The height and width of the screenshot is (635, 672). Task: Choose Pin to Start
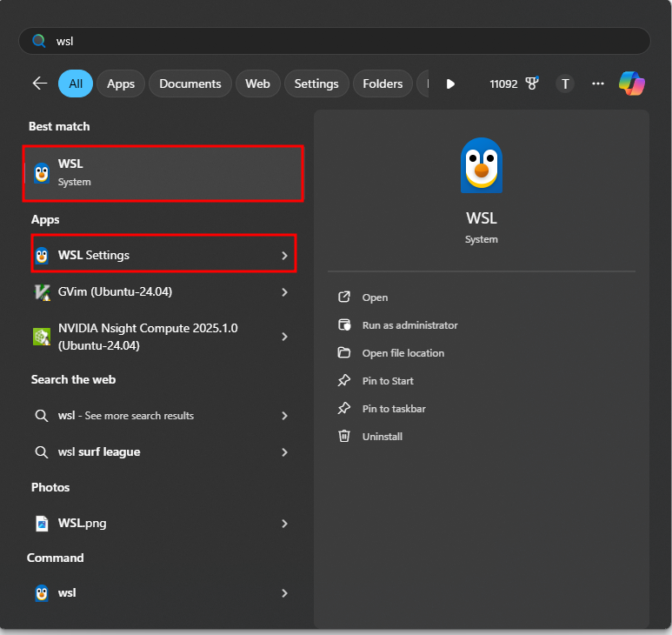pos(388,381)
